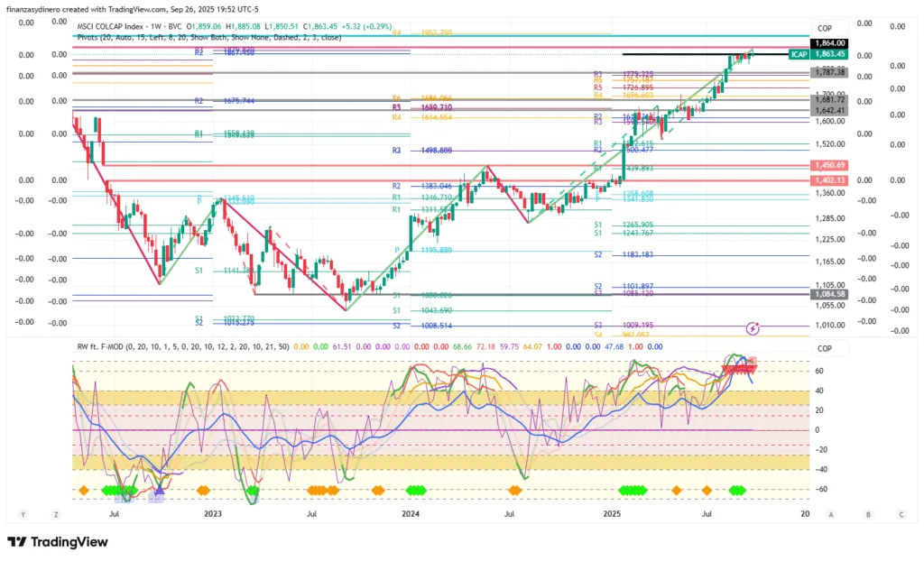Click the black 1,864.00 price label
Screen dimensions: 924x561
tap(830, 42)
